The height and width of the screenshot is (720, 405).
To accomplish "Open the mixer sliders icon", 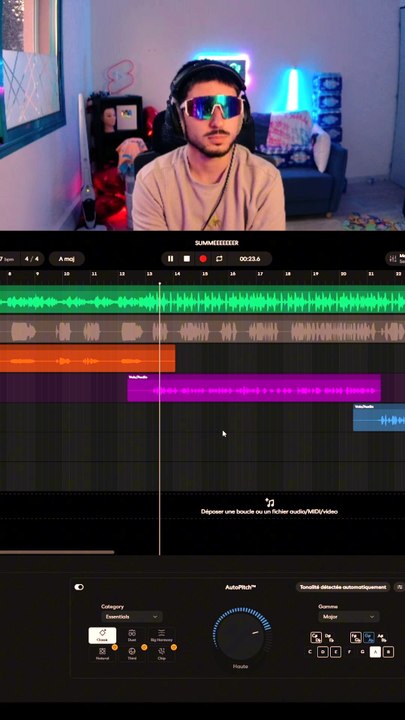I will 393,259.
